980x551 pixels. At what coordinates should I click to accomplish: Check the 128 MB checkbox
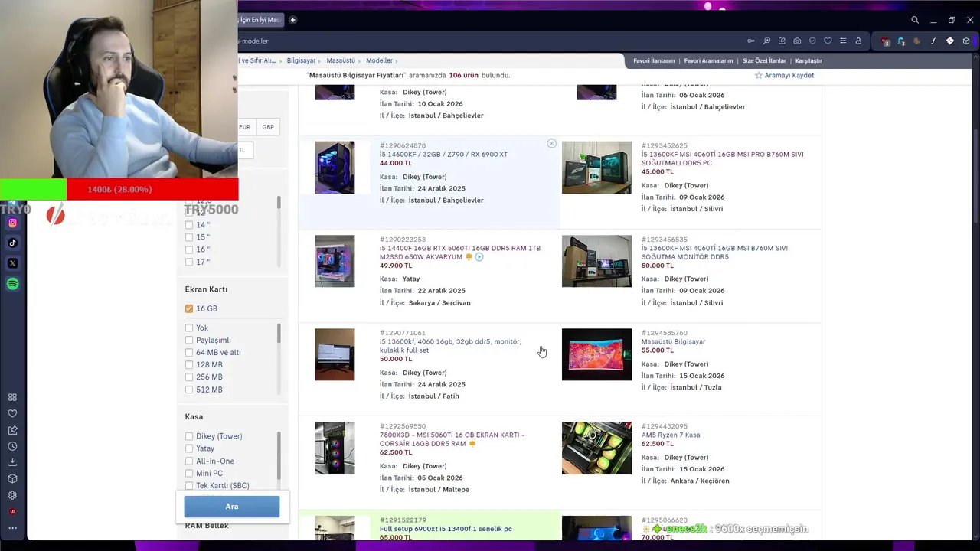[189, 365]
